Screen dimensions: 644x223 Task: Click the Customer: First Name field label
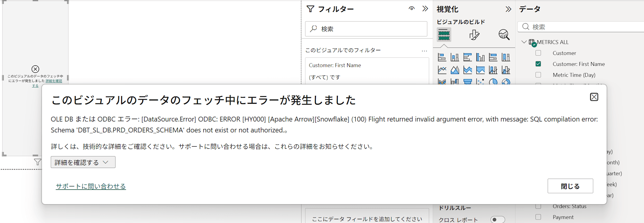pyautogui.click(x=579, y=64)
